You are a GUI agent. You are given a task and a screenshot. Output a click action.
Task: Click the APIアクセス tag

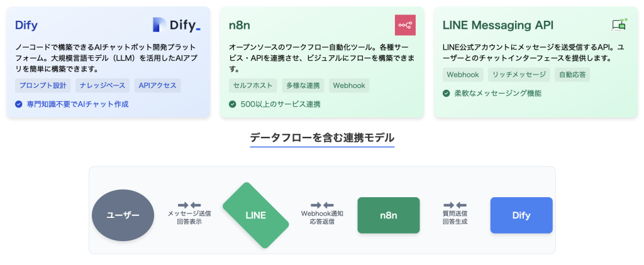[x=157, y=85]
